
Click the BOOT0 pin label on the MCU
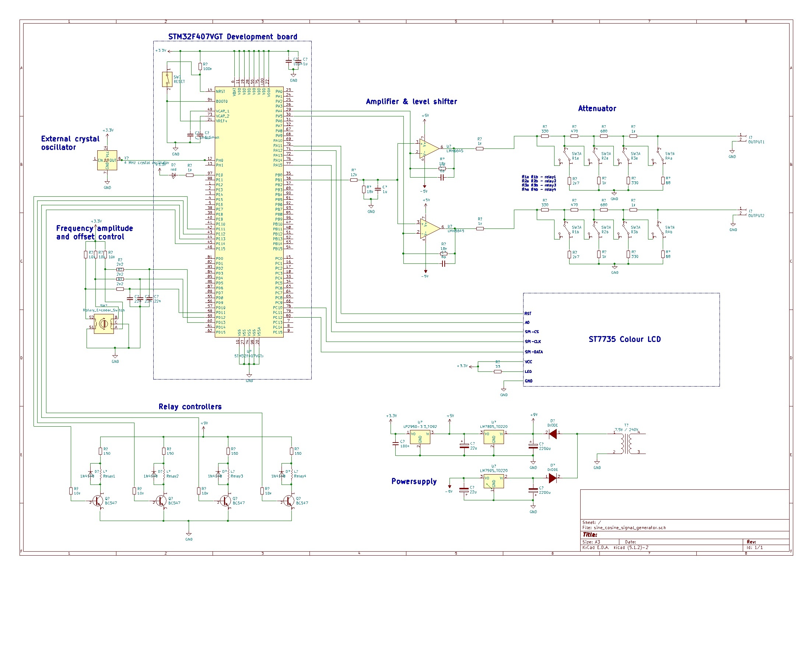(x=221, y=101)
